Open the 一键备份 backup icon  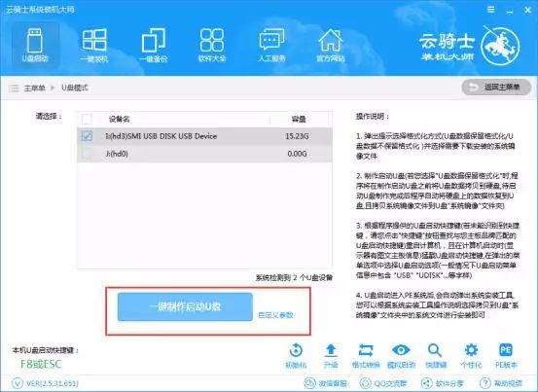(154, 46)
